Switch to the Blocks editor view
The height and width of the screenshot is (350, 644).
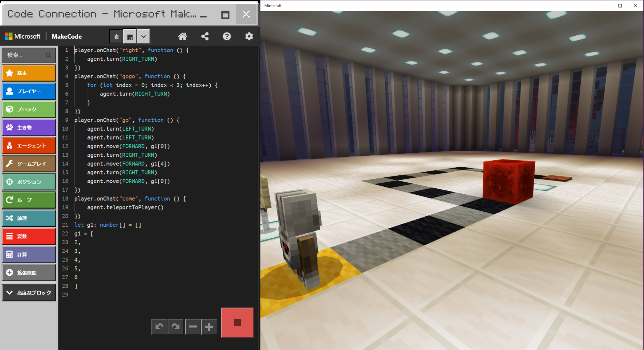point(116,36)
